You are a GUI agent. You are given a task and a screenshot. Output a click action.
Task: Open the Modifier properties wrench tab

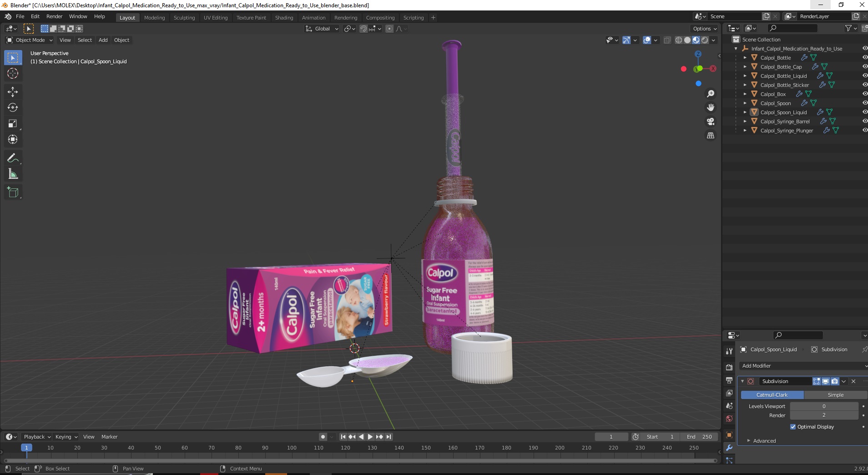point(729,448)
